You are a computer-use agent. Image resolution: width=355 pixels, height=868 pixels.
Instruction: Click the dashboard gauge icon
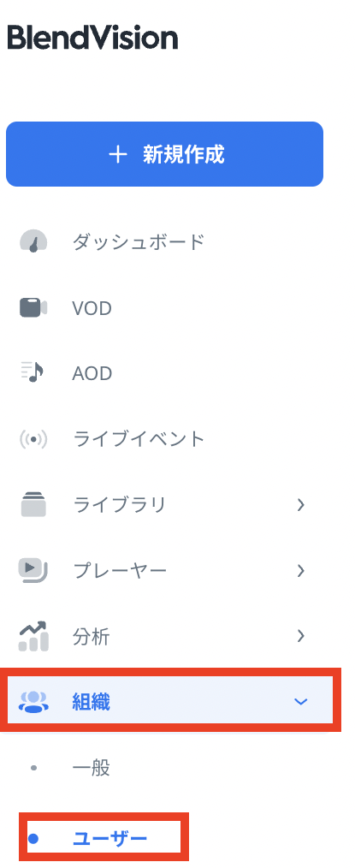click(x=33, y=242)
